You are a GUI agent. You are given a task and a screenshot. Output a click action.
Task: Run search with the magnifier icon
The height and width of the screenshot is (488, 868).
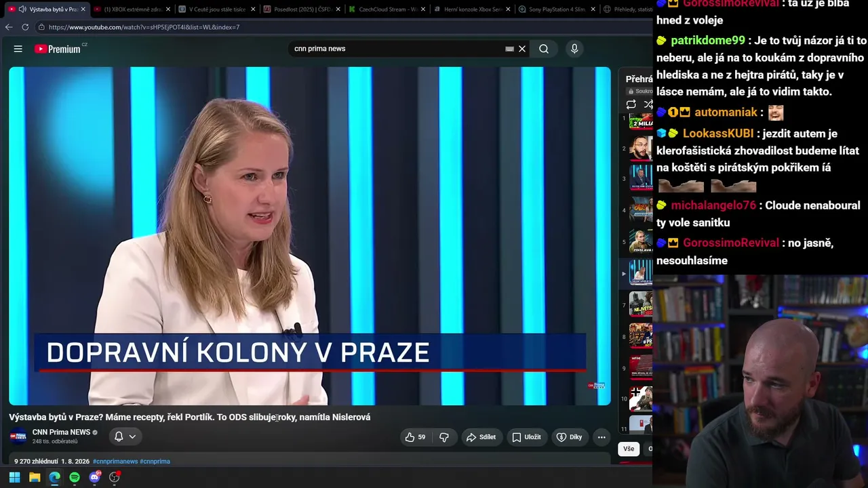tap(544, 49)
